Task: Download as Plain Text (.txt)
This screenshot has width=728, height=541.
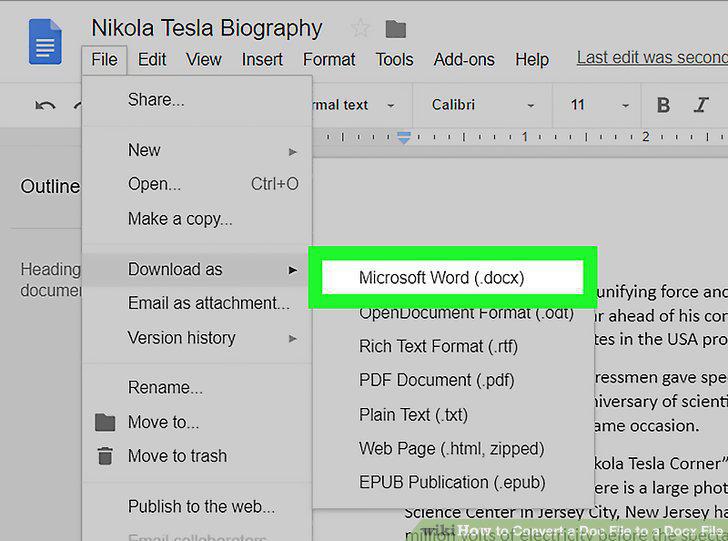Action: [x=454, y=415]
